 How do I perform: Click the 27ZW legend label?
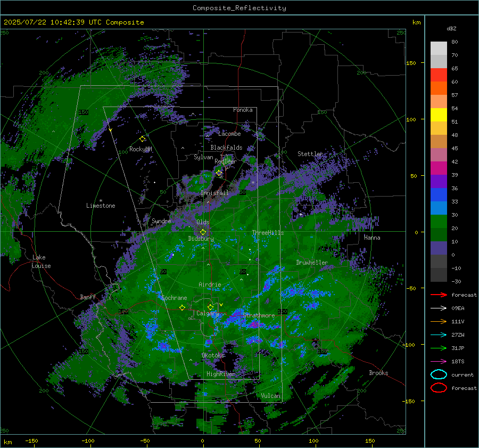458,335
